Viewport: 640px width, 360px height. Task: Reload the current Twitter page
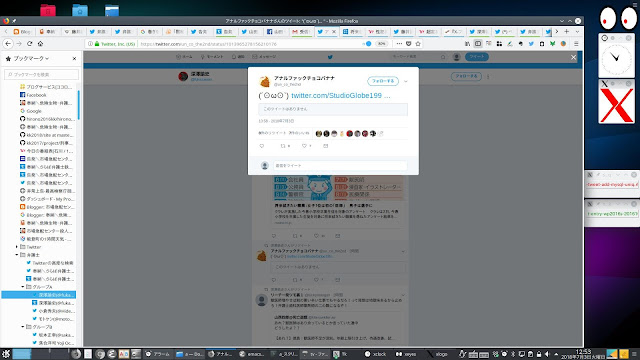pos(29,44)
